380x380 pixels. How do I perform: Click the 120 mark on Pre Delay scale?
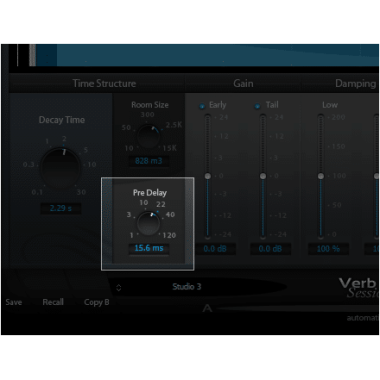point(169,235)
